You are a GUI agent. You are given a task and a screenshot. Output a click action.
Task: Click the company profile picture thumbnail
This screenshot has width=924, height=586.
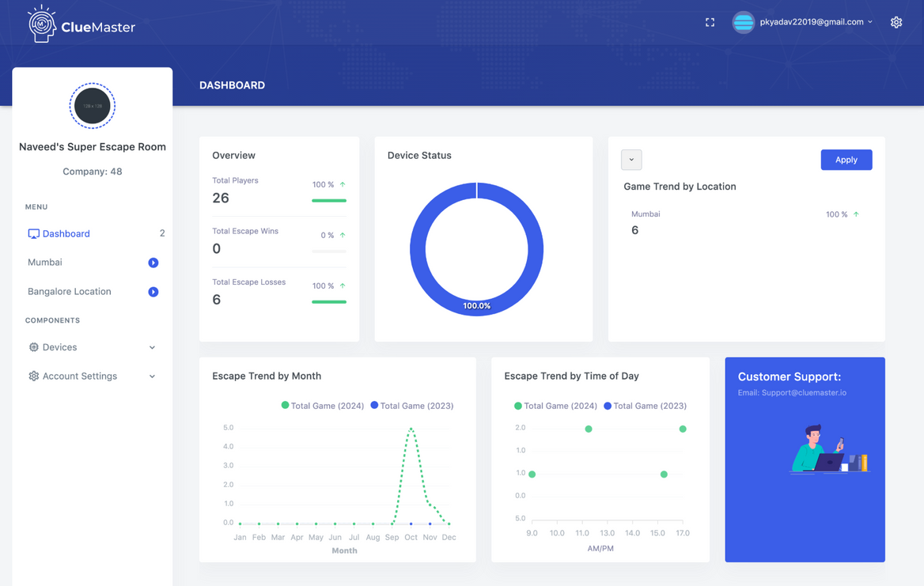(93, 106)
